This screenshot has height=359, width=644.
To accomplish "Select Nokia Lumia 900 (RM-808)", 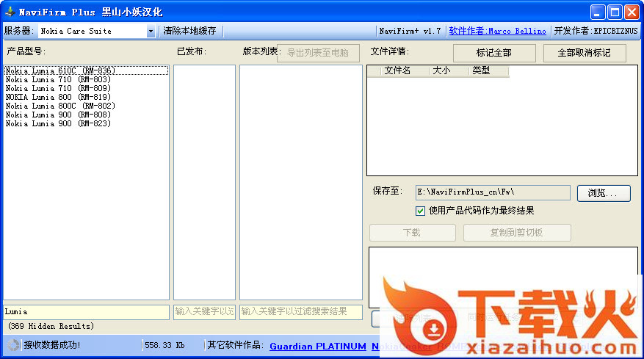I will (x=86, y=115).
